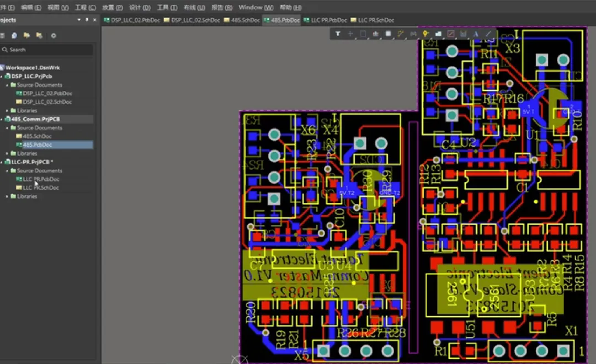Click R26 designator on the PCB
596x364 pixels.
click(x=348, y=333)
